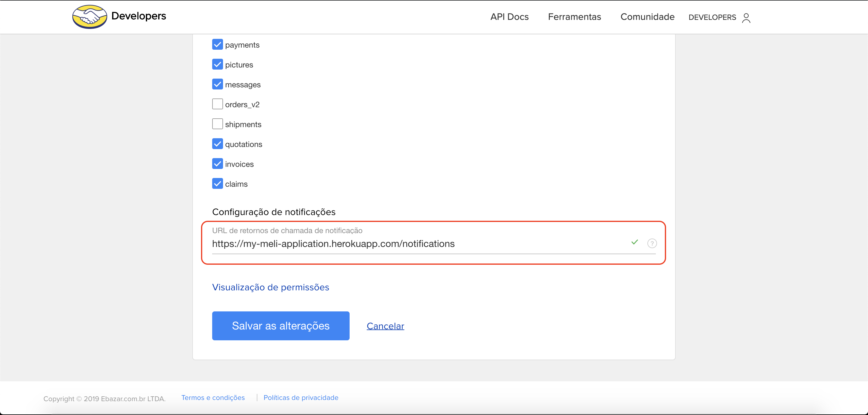Screen dimensions: 868x415
Task: Open Visualização de permissões link
Action: click(270, 287)
